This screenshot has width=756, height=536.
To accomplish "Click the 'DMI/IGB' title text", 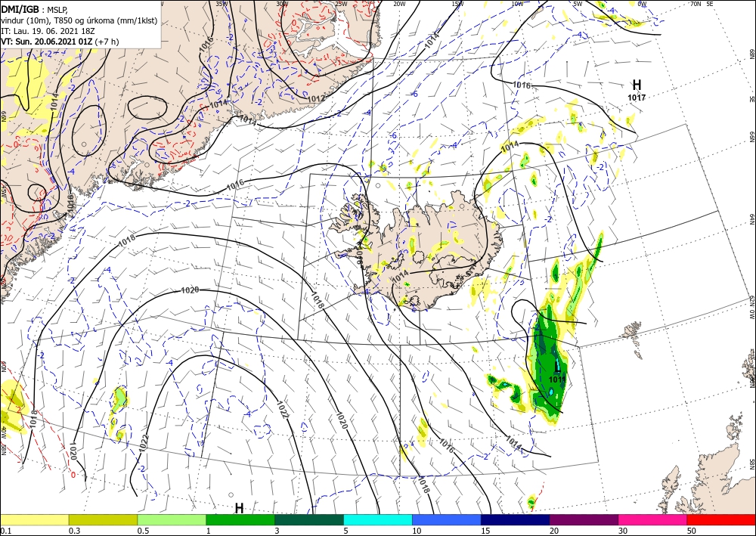I will tap(20, 9).
